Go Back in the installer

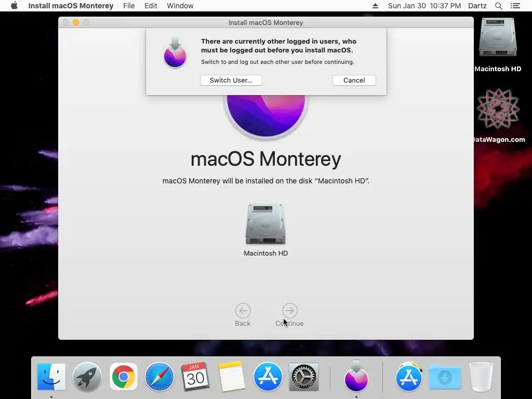(x=243, y=315)
